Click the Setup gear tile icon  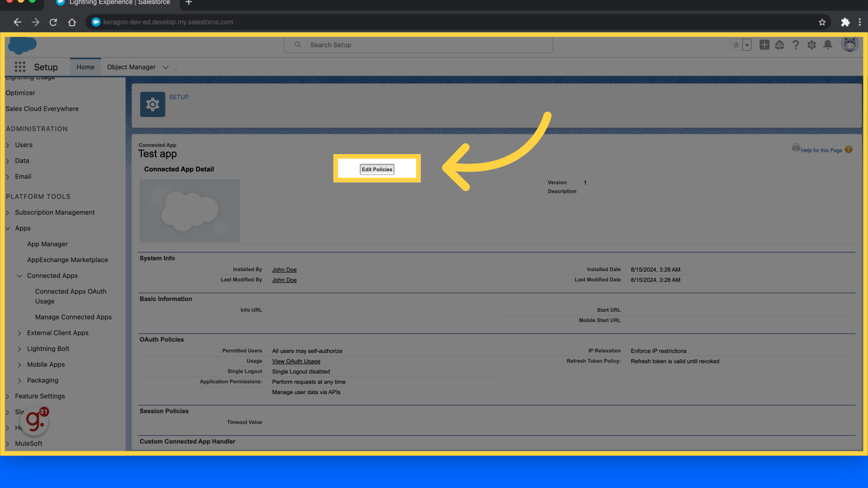point(152,104)
